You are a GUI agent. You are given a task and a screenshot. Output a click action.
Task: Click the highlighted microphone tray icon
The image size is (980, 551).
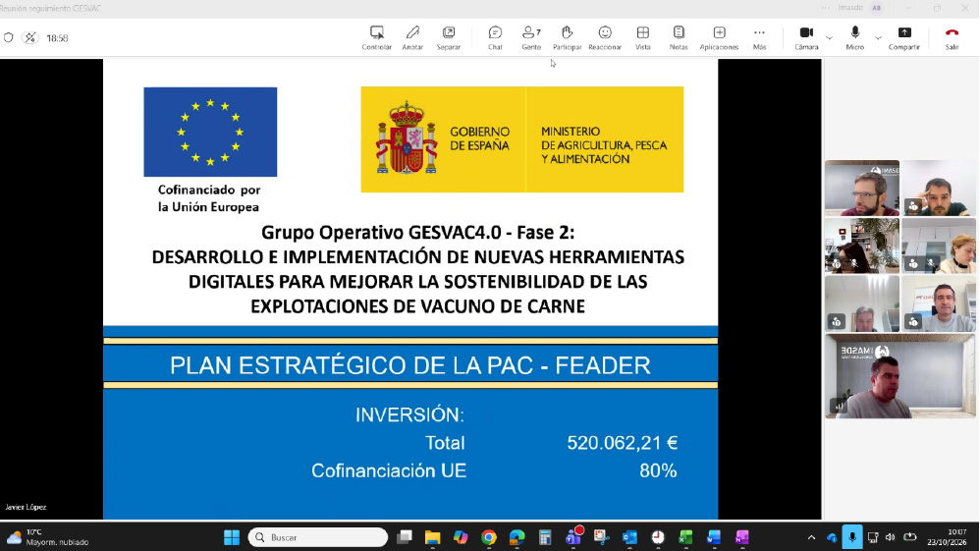click(852, 537)
